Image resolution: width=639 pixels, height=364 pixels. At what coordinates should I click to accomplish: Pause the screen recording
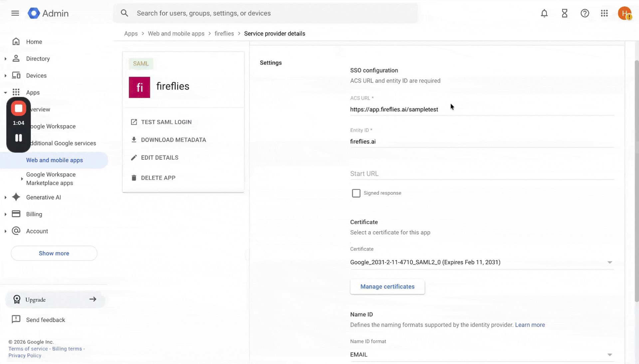pyautogui.click(x=19, y=138)
